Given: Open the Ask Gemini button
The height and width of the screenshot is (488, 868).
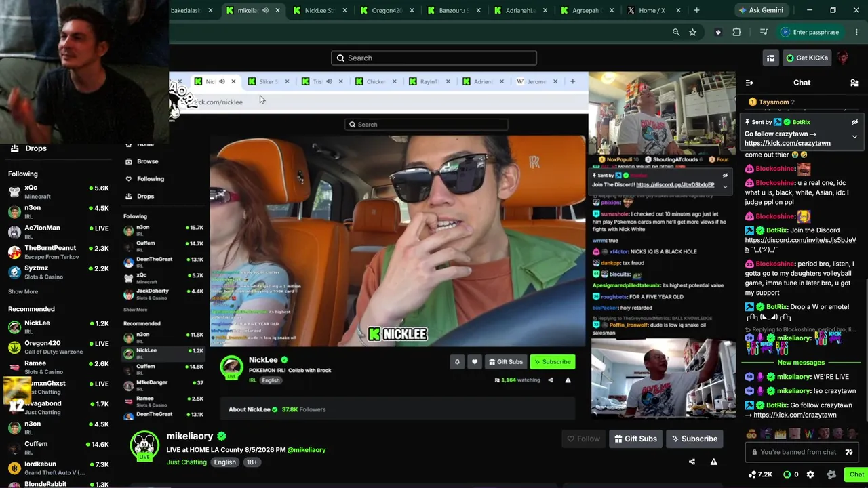Looking at the screenshot, I should coord(763,10).
